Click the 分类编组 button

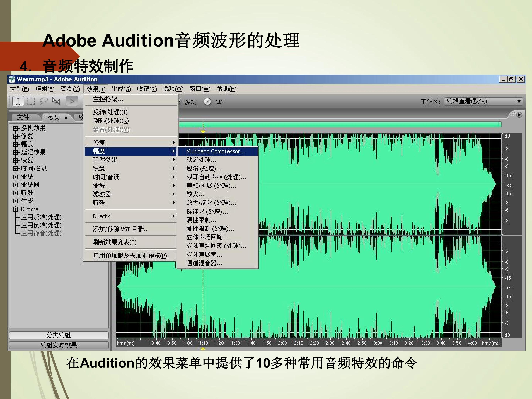coord(59,335)
